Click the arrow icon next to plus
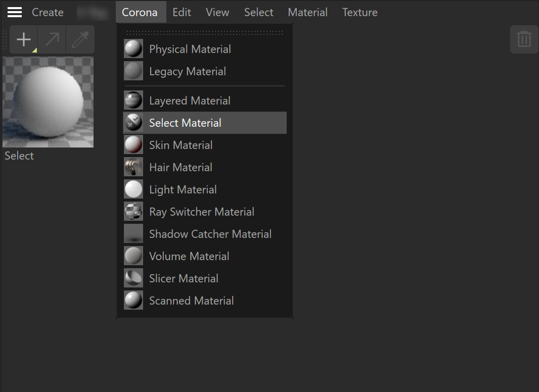539x392 pixels. coord(52,39)
